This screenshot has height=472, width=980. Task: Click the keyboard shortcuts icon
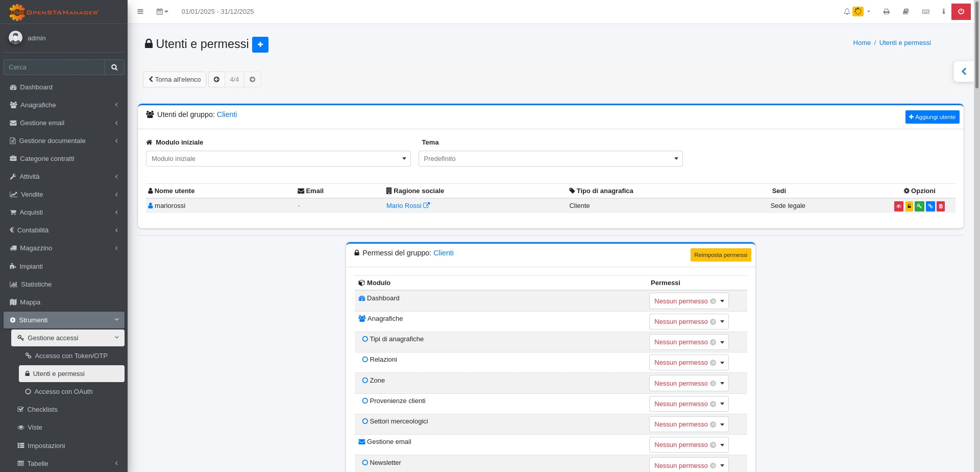click(x=925, y=11)
